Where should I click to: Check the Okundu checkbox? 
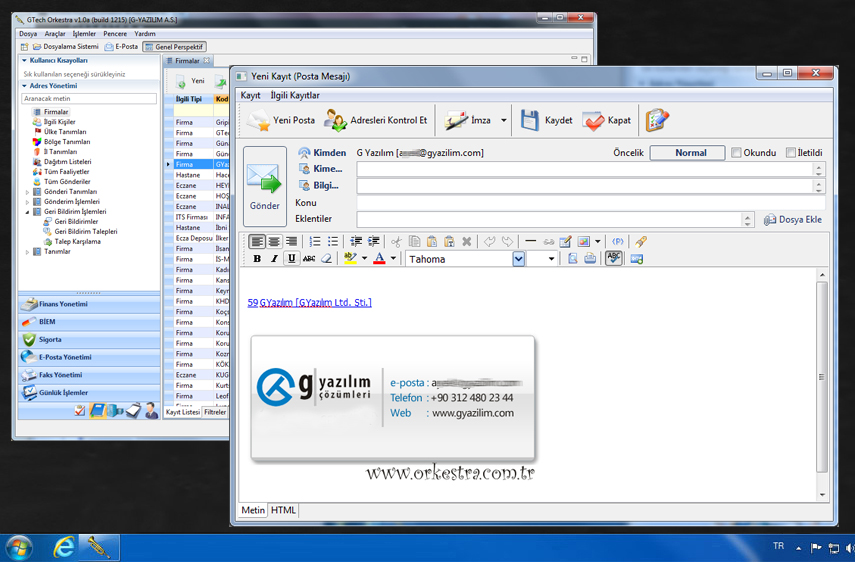click(736, 153)
